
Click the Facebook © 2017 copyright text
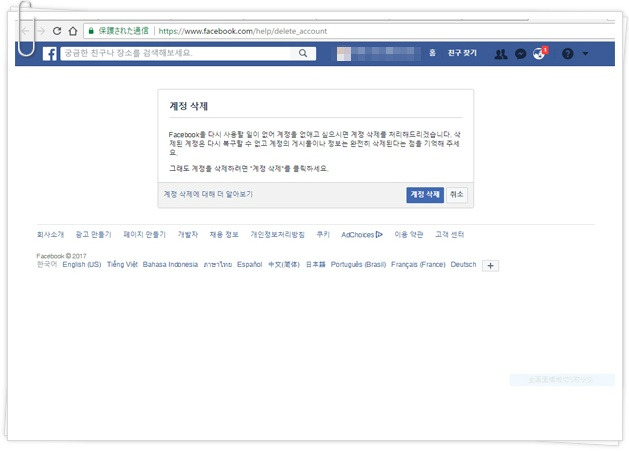61,256
